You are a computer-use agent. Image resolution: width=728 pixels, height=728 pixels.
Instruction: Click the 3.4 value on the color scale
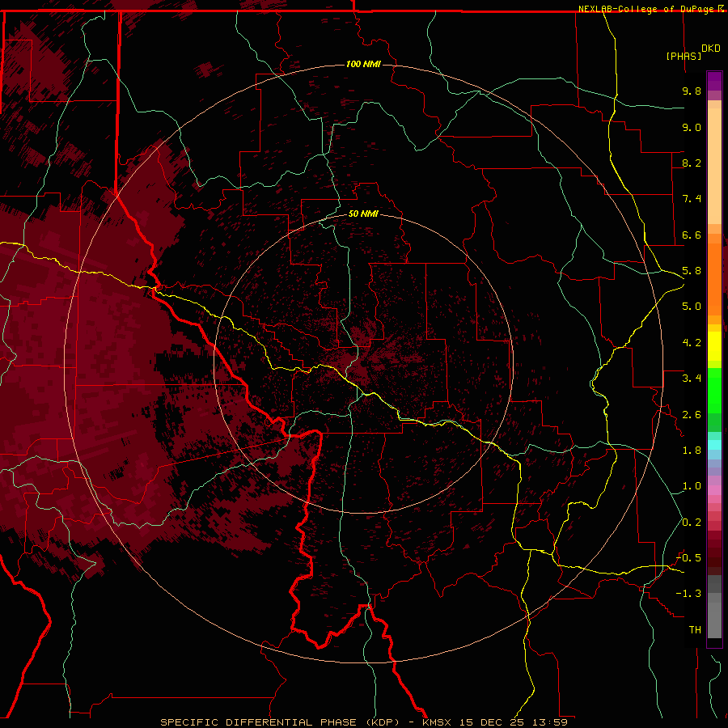[x=692, y=379]
